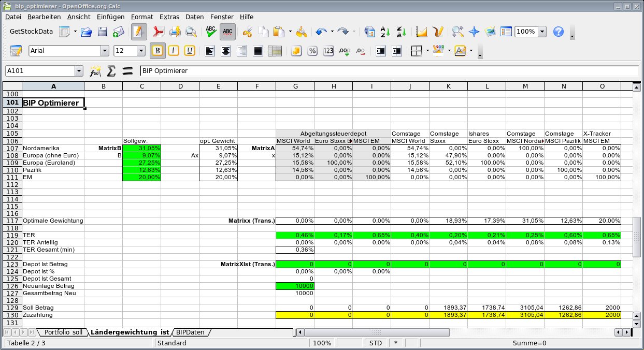
Task: Open paste options dropdown arrow
Action: pos(290,32)
